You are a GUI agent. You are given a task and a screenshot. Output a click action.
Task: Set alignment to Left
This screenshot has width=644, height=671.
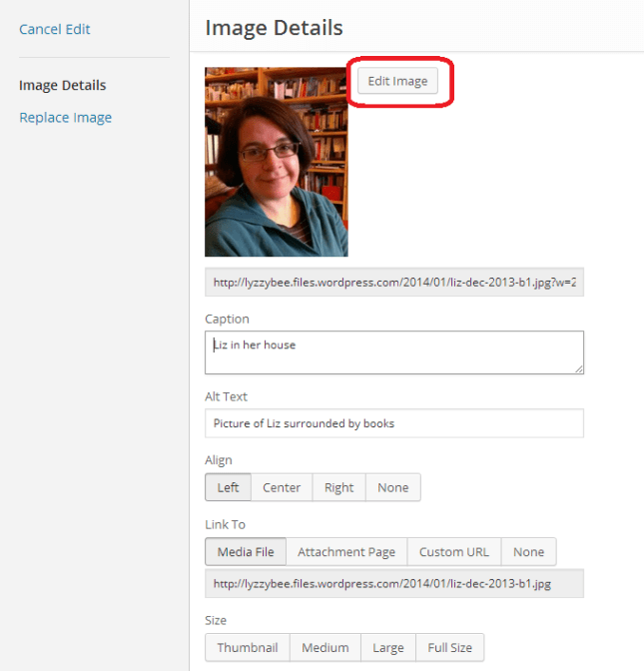pos(229,487)
